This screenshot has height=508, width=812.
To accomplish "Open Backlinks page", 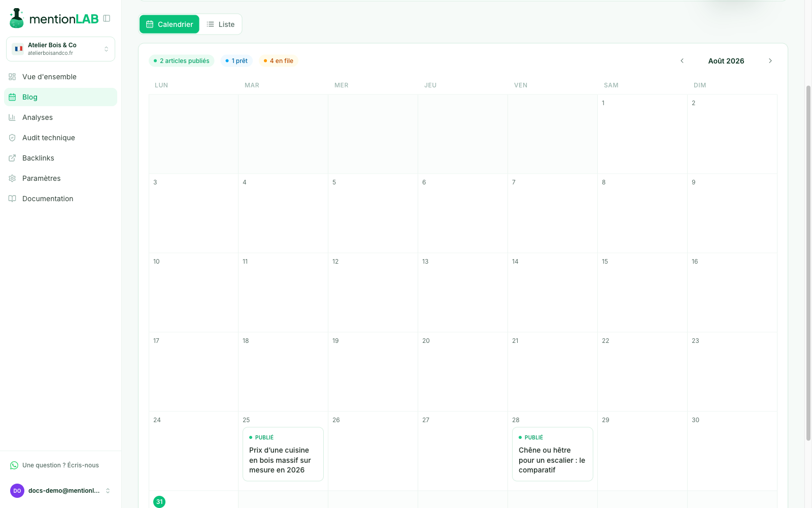I will 60,158.
